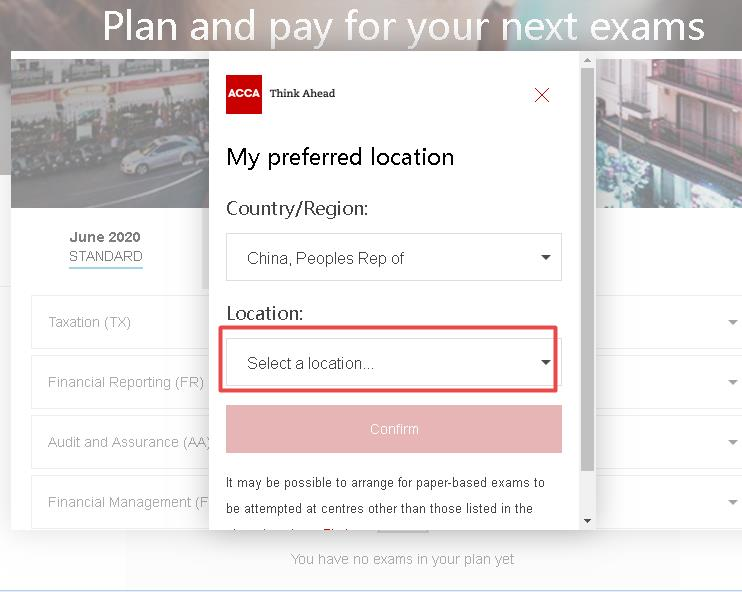
Task: Click the My preferred location heading
Action: (x=340, y=157)
